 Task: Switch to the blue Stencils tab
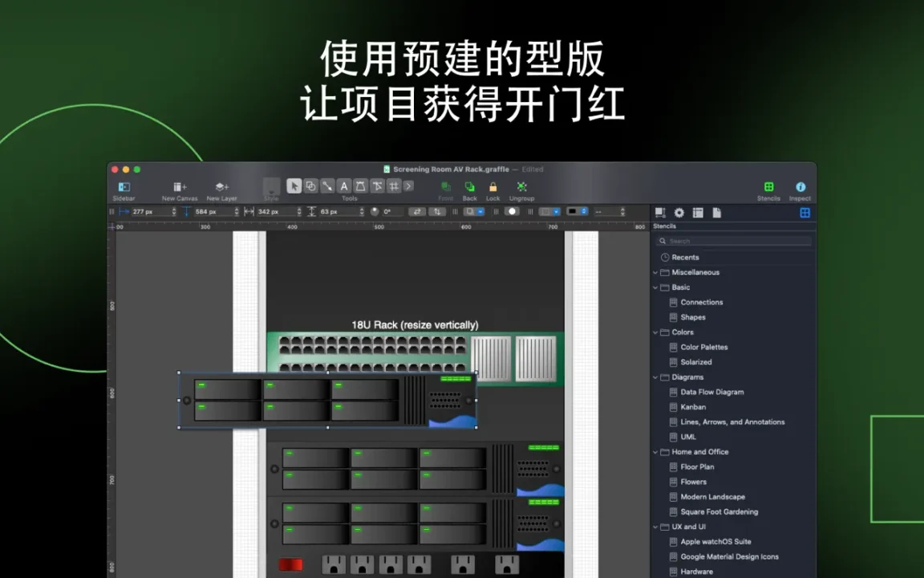(805, 213)
